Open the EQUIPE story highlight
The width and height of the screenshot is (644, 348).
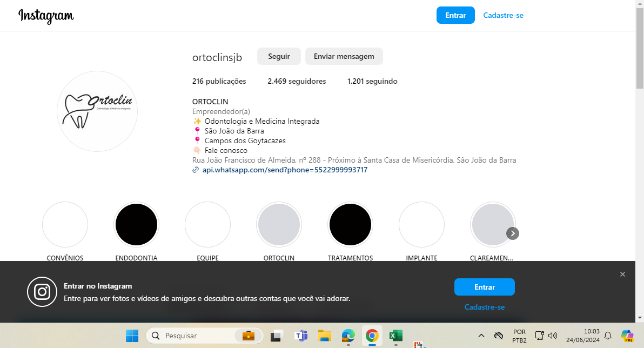(x=208, y=224)
